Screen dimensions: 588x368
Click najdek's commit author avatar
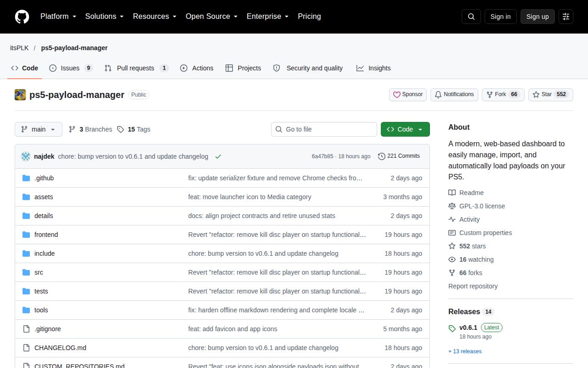pos(26,156)
